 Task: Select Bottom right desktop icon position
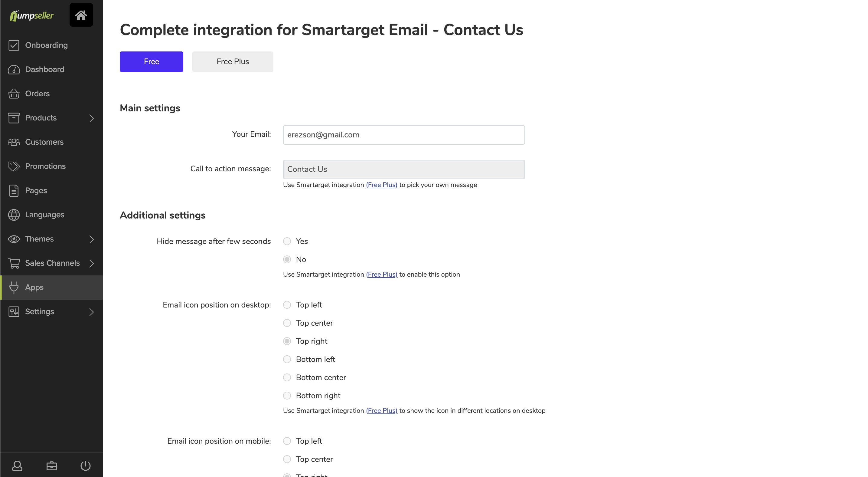287,396
